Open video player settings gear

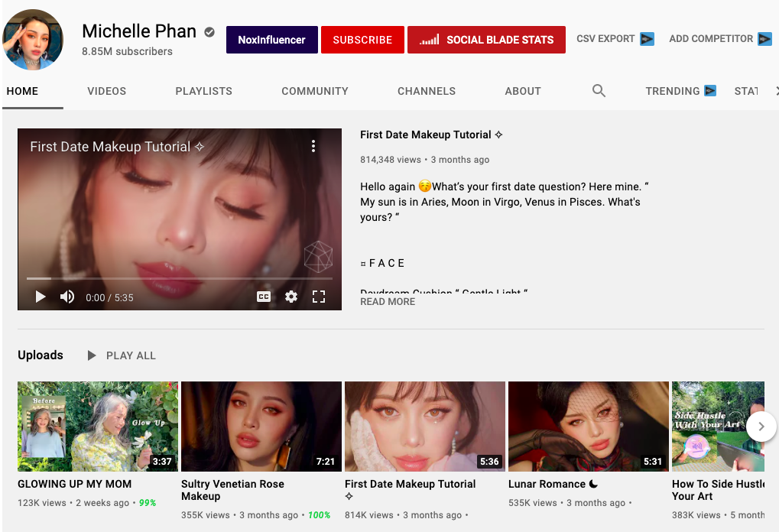click(291, 297)
